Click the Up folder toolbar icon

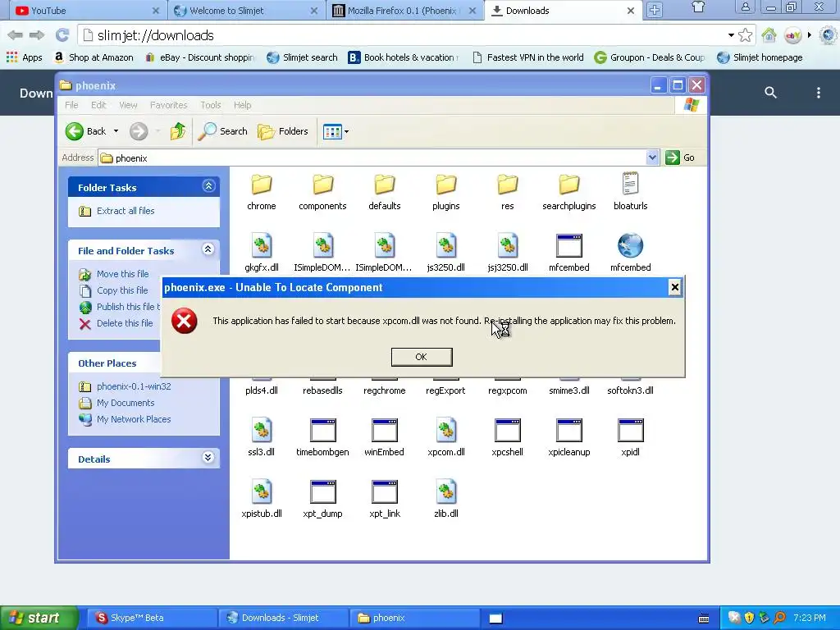click(178, 131)
